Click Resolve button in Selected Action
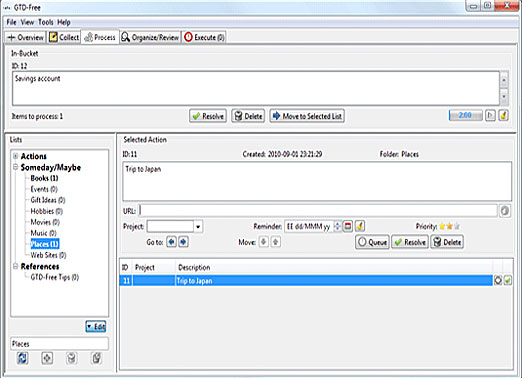Viewport: 522px width, 378px height. pyautogui.click(x=410, y=242)
